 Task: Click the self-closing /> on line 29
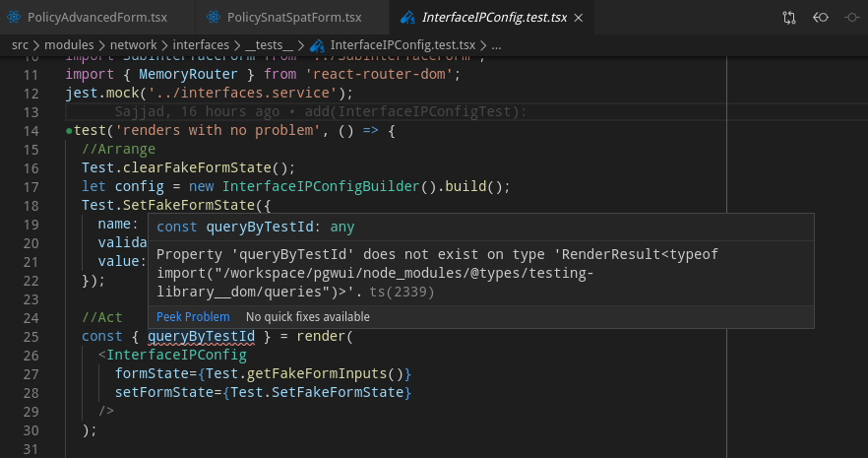coord(105,411)
